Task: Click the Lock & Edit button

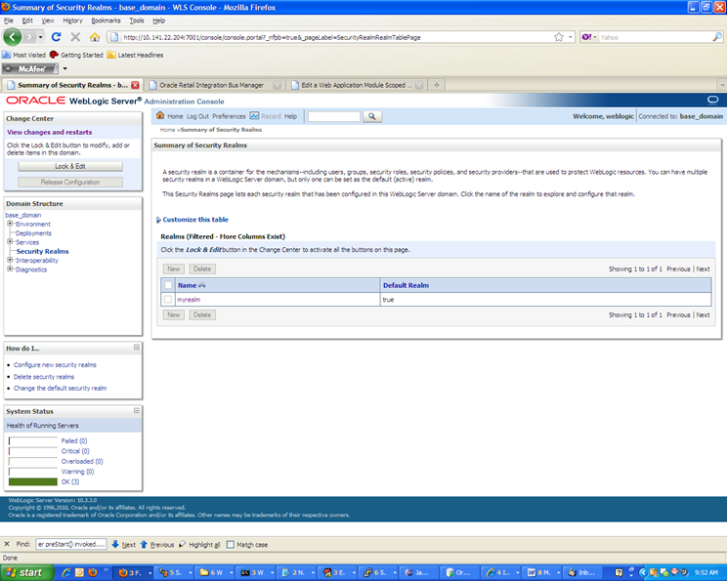Action: pos(70,166)
